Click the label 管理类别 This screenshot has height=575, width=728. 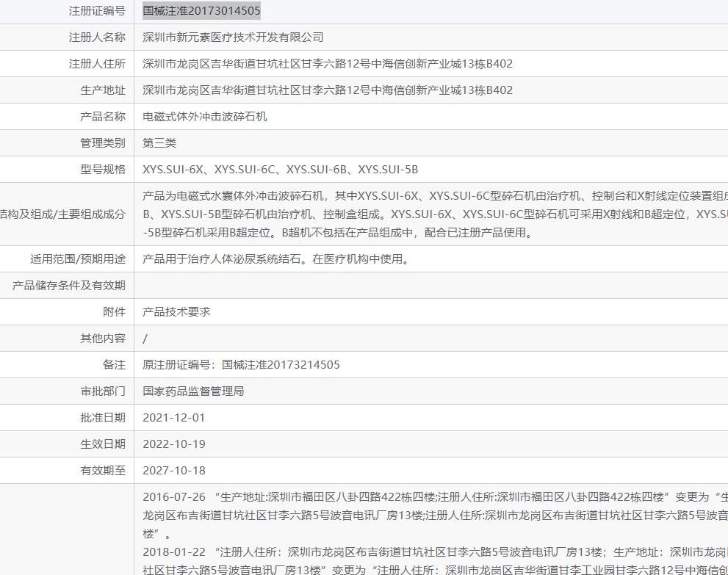point(103,143)
